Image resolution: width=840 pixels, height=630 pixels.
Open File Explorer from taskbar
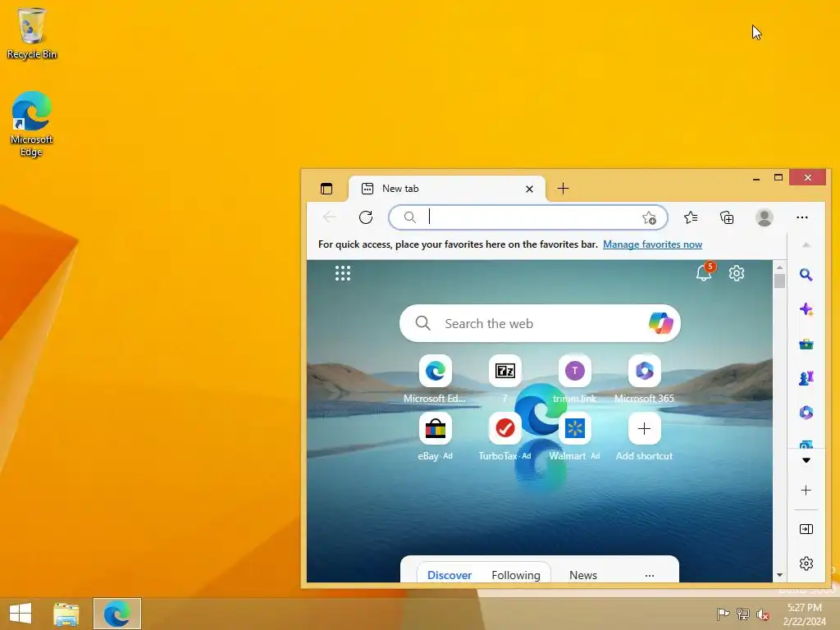[66, 614]
